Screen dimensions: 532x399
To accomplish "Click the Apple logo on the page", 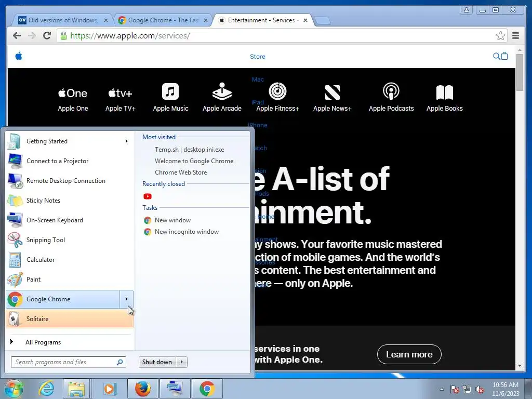I will (x=19, y=56).
